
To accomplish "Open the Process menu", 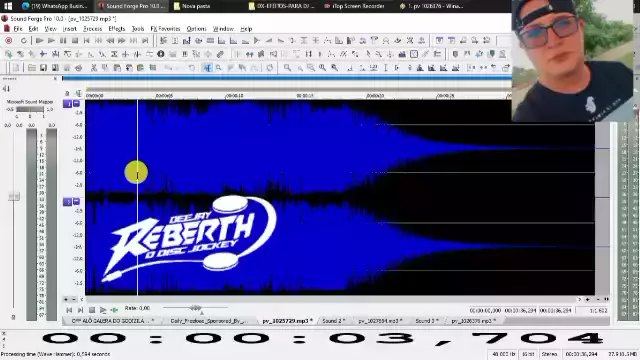I will pyautogui.click(x=93, y=29).
